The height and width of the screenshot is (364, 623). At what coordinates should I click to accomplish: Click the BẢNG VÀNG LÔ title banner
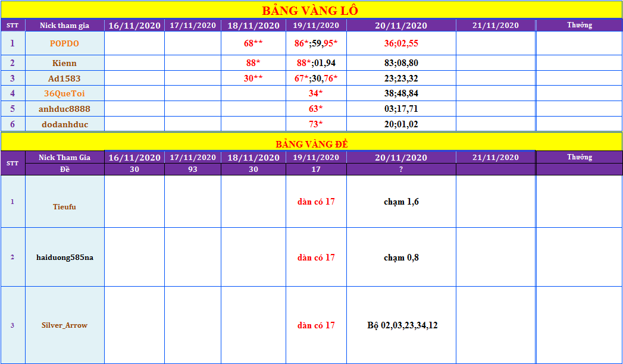point(310,10)
